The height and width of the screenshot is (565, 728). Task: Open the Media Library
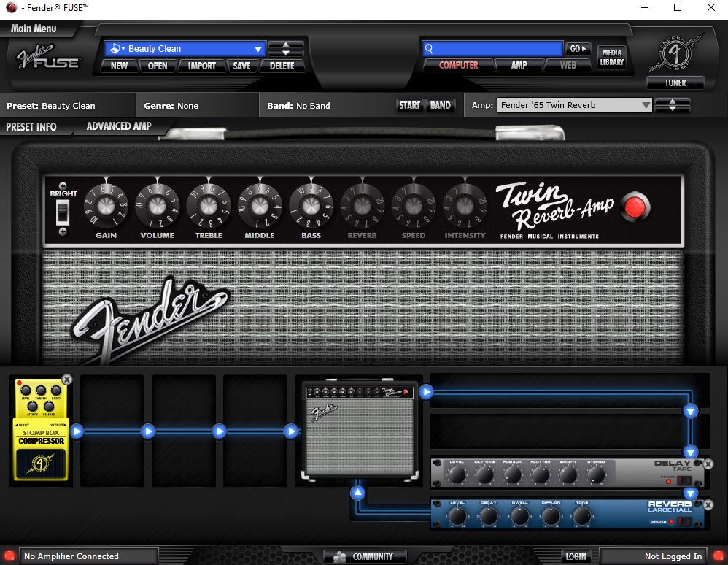(x=612, y=57)
